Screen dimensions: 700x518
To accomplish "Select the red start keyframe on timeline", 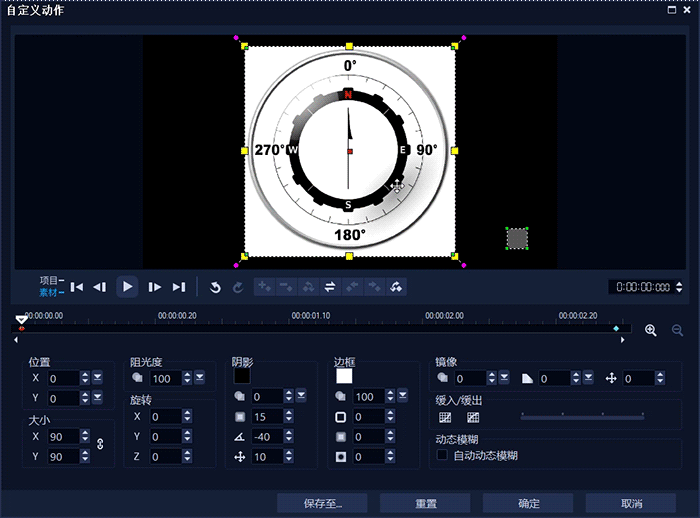I will 21,329.
